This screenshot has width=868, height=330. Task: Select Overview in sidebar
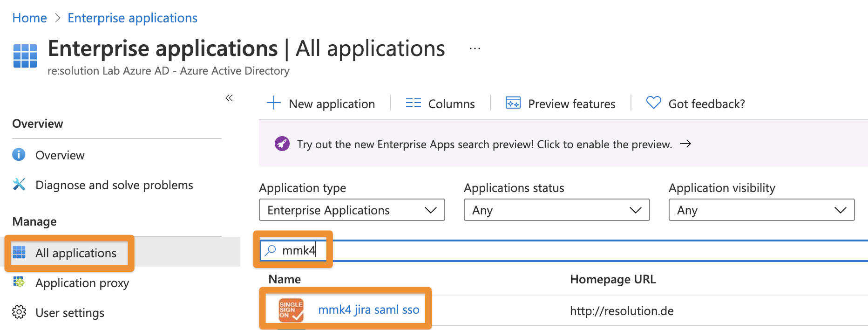[x=60, y=155]
